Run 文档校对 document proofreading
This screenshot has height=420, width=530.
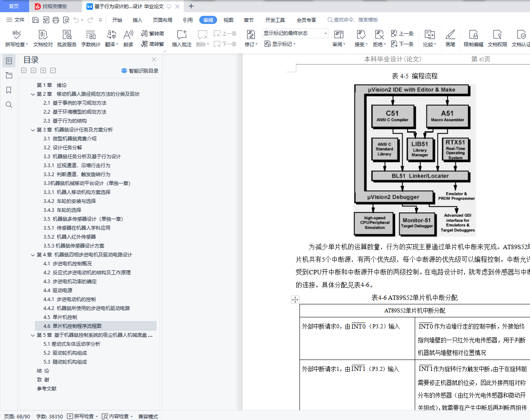pos(43,39)
